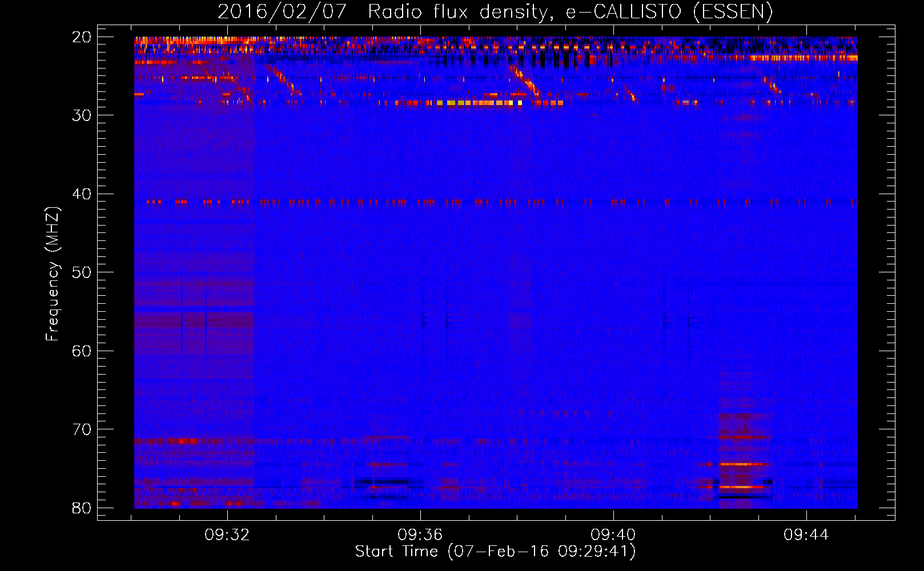Click the 09:44 time tick label

[806, 535]
